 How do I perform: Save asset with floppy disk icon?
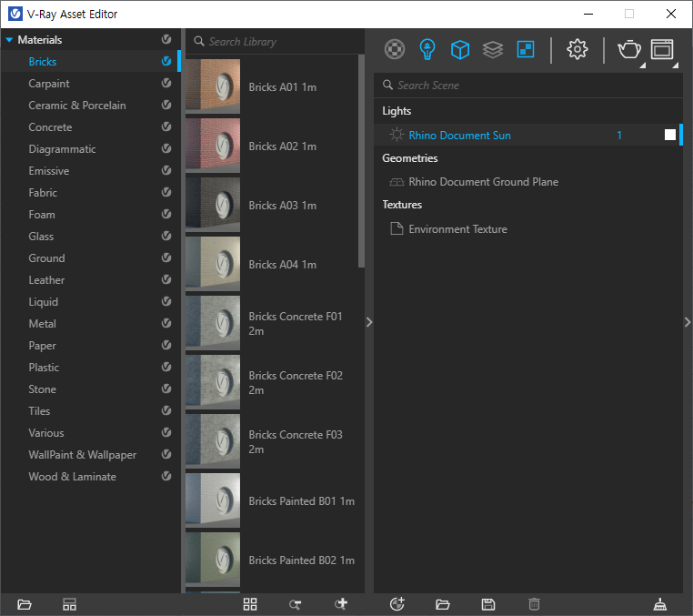tap(488, 604)
